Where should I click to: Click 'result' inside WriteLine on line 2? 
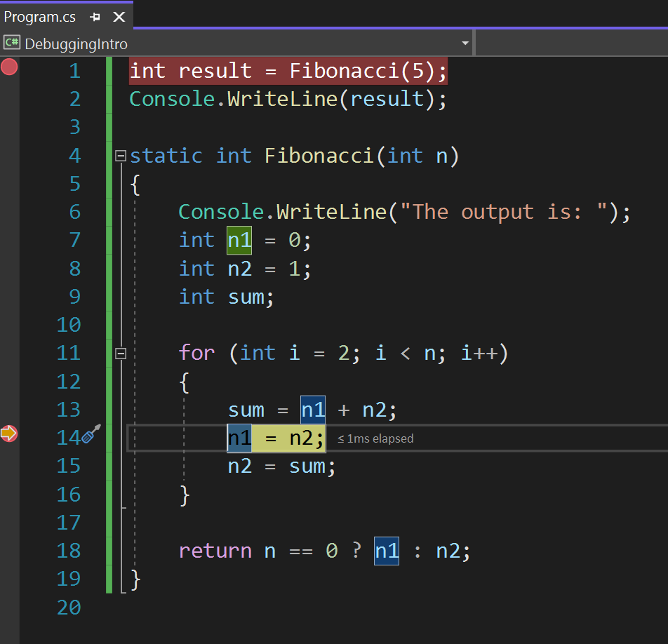point(387,99)
